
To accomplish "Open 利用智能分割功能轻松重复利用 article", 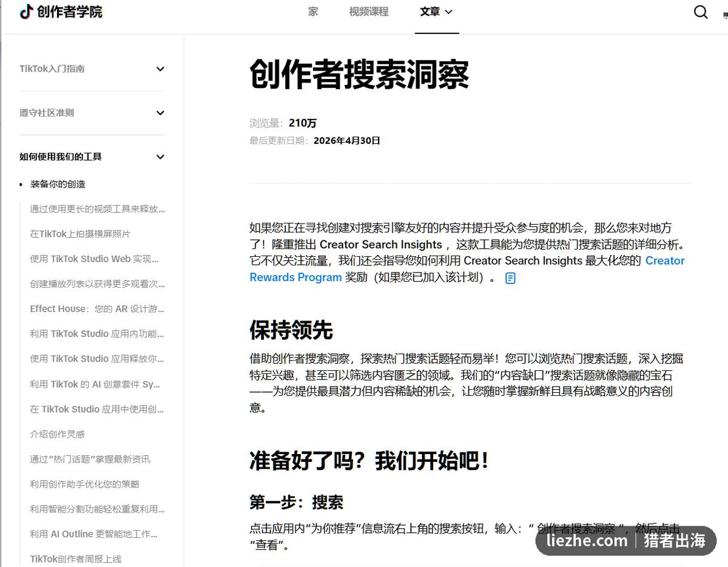I will pos(98,509).
